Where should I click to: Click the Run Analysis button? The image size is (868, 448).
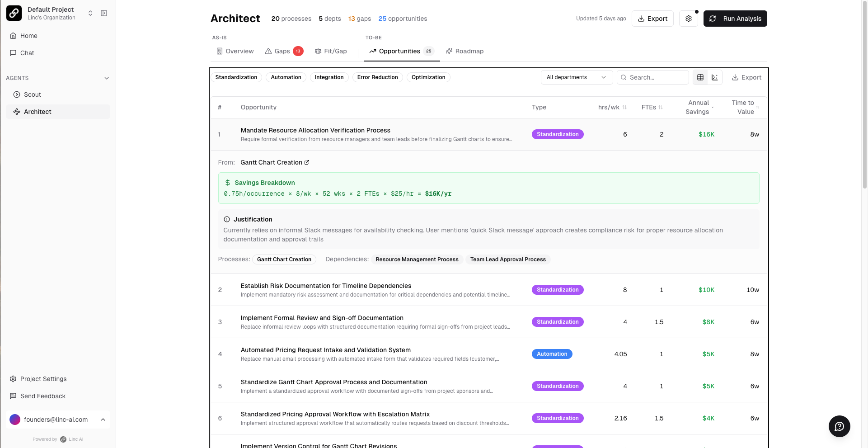(735, 19)
